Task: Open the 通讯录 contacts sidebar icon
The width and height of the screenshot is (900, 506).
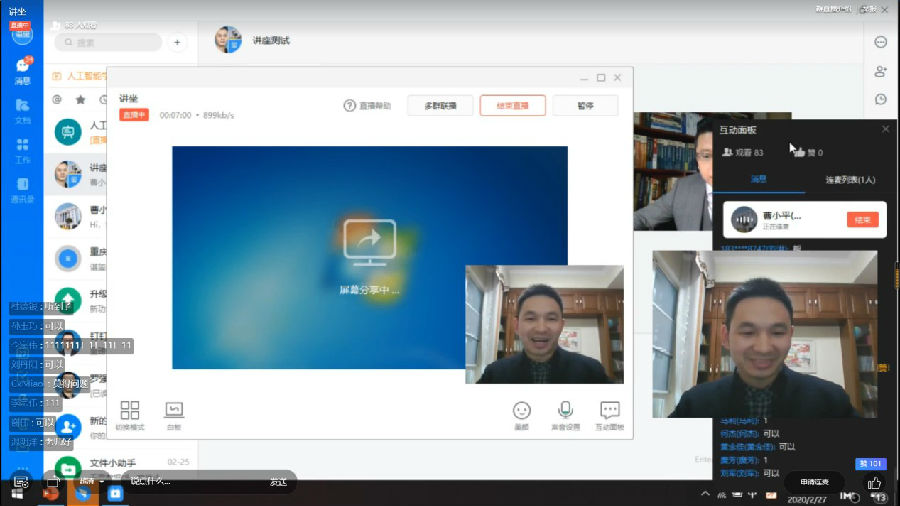Action: (x=22, y=190)
